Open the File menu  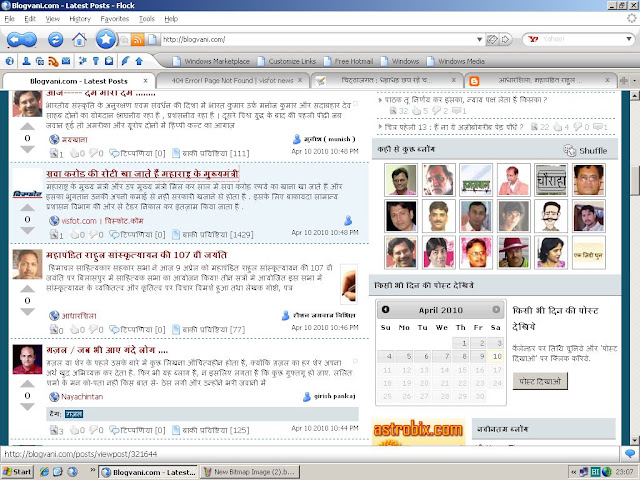point(9,19)
